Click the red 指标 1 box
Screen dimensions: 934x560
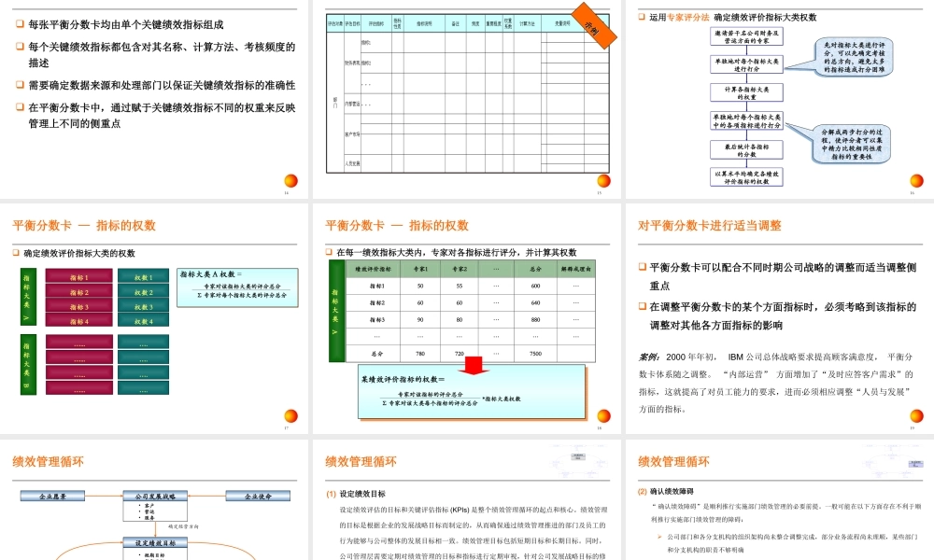[x=79, y=276]
